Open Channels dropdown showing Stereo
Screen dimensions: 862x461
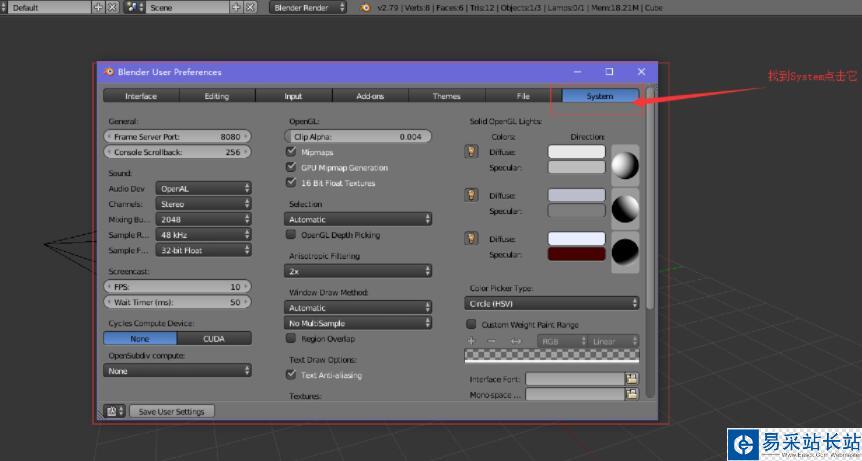203,204
